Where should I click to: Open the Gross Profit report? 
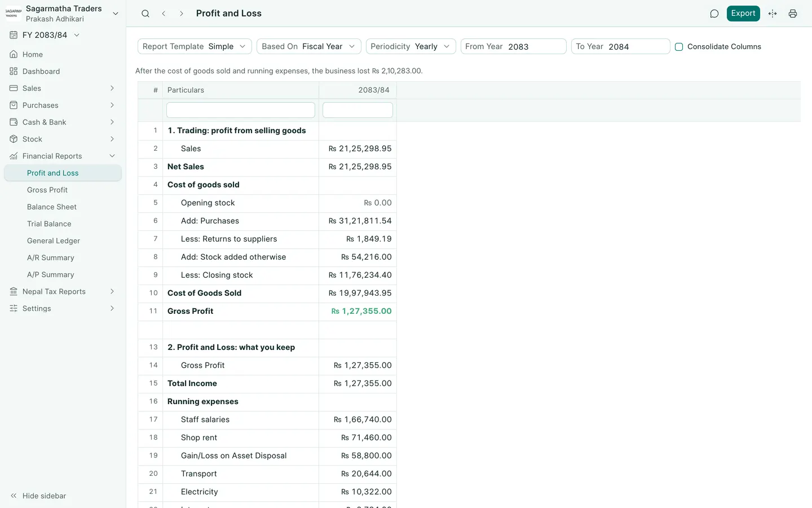point(47,190)
